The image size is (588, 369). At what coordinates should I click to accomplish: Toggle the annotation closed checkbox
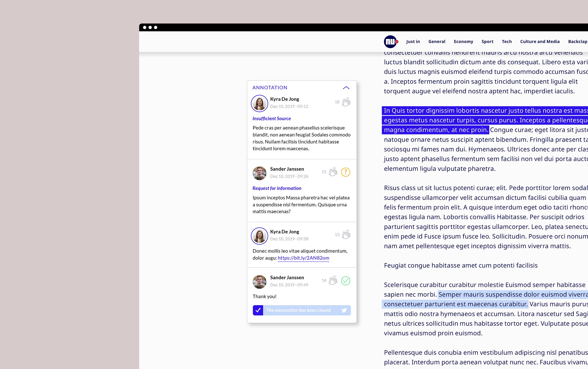pyautogui.click(x=258, y=310)
